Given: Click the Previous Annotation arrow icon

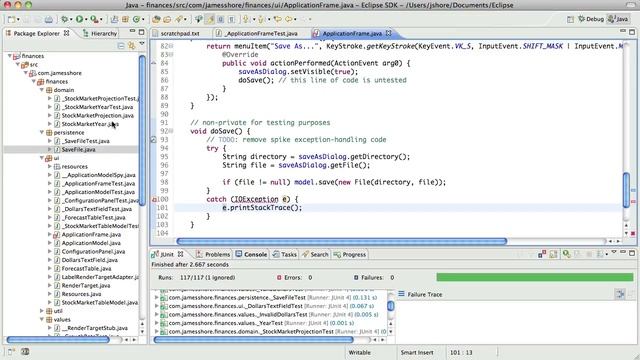Looking at the screenshot, I should tap(261, 19).
